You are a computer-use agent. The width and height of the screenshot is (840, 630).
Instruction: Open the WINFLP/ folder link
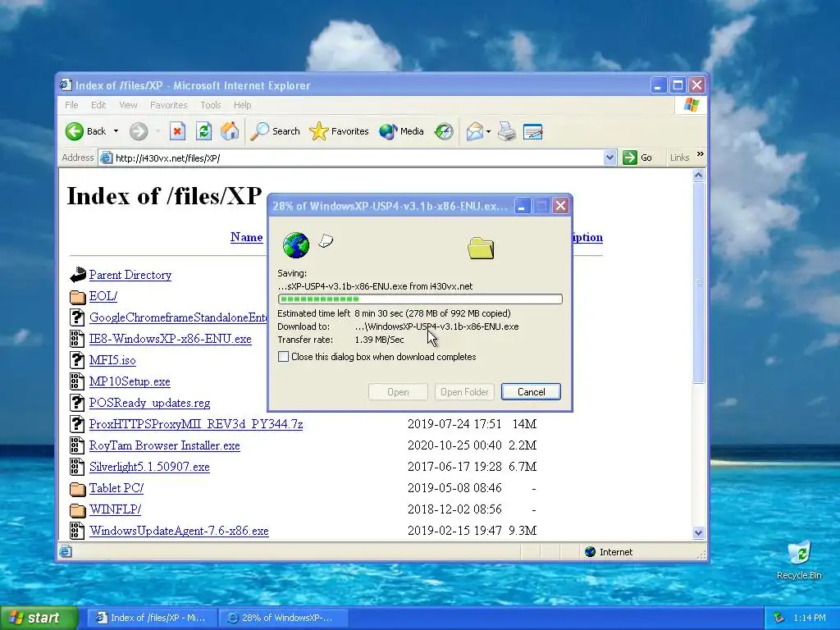pyautogui.click(x=115, y=509)
